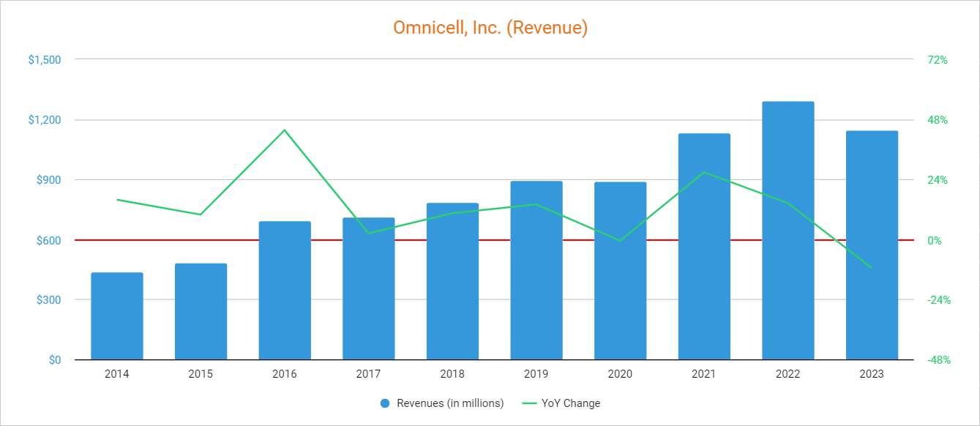
Task: Click the Omnicell, Inc. (Revenue) chart title
Action: coord(490,28)
